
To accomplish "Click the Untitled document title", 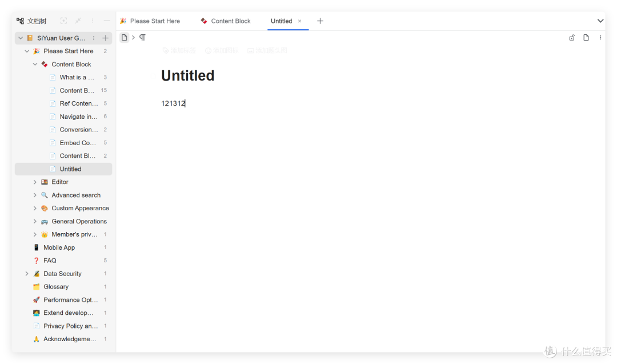I will coord(188,75).
